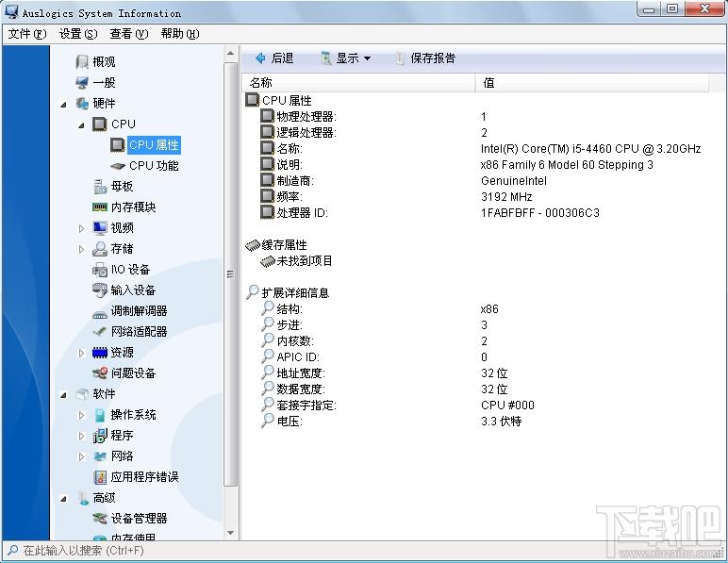Image resolution: width=728 pixels, height=563 pixels.
Task: Collapse the 硬件 tree node
Action: 63,105
